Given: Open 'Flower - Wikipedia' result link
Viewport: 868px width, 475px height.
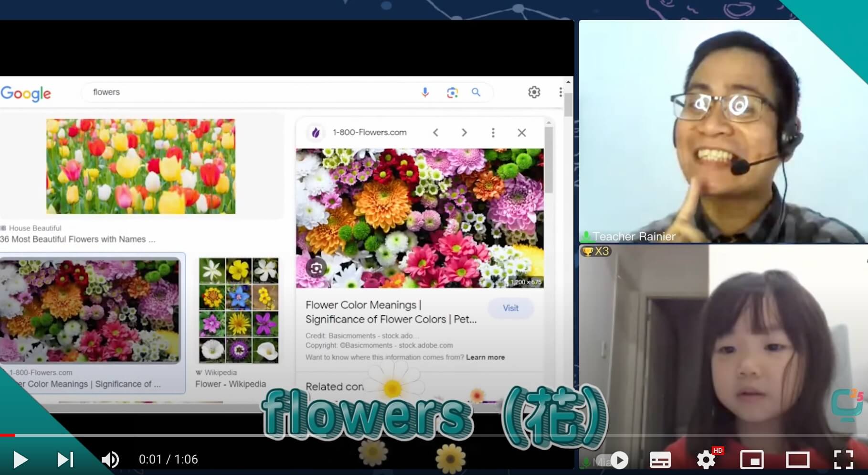Looking at the screenshot, I should click(231, 384).
